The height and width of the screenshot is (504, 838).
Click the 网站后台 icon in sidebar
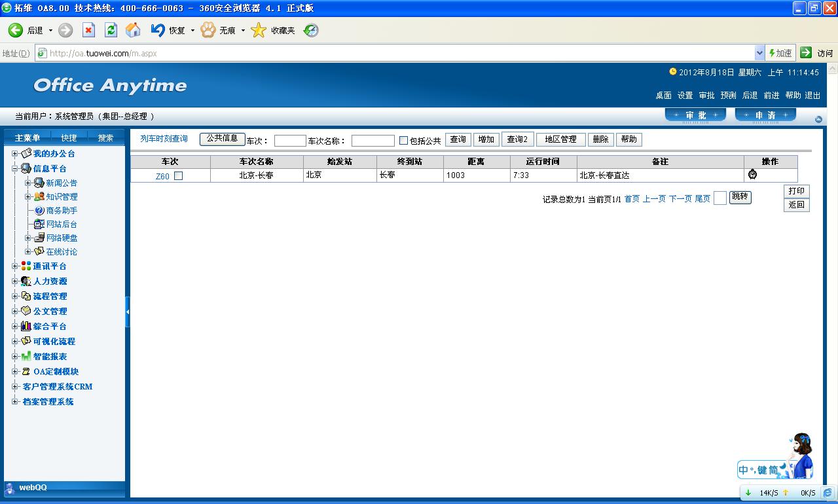point(39,225)
